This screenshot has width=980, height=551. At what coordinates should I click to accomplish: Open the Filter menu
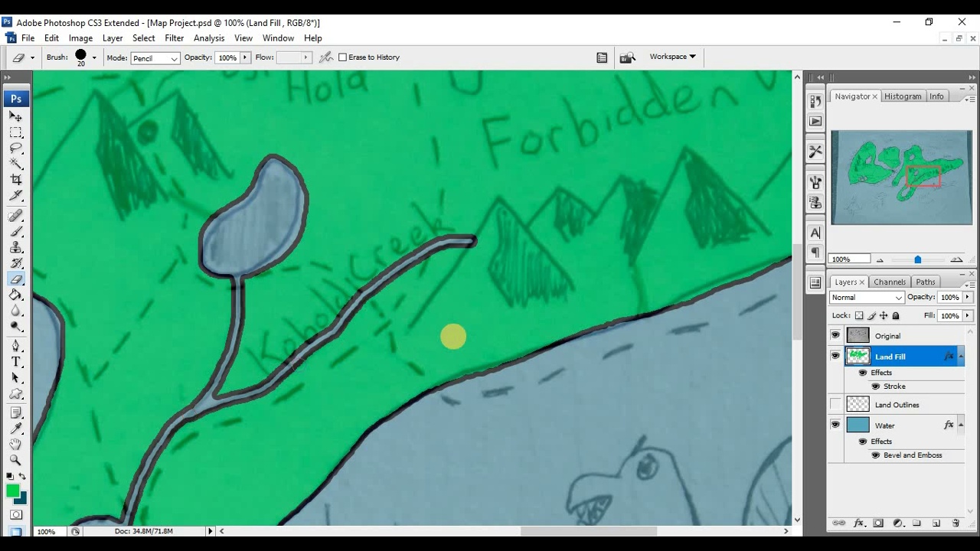[174, 38]
